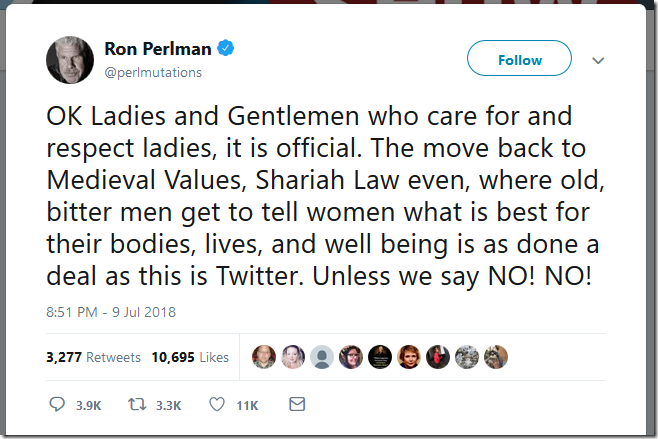The image size is (658, 439).
Task: Open Ron Perlman's profile picture
Action: [x=70, y=60]
